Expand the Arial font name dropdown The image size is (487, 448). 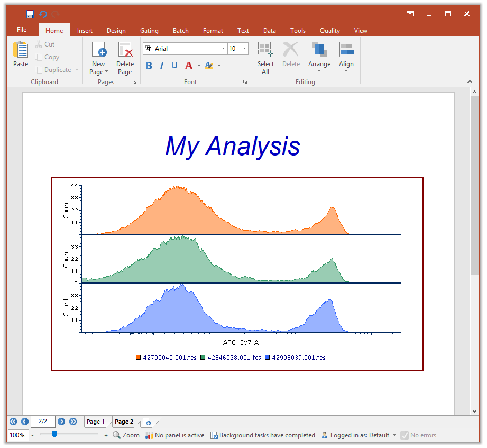pos(223,49)
